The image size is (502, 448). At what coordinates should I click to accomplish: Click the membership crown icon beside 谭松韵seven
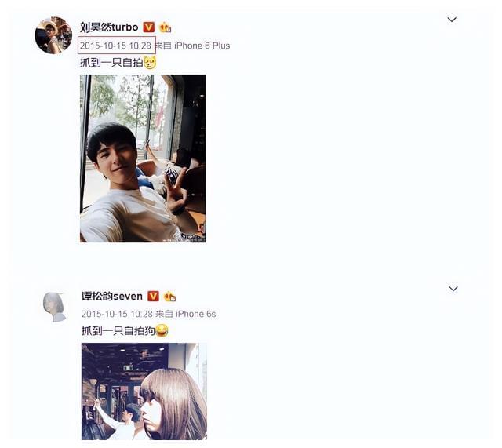tap(169, 297)
